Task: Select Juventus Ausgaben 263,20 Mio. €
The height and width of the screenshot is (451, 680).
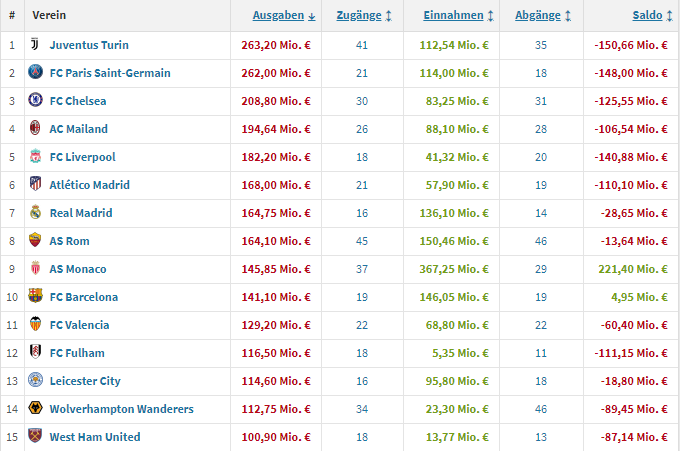Action: tap(276, 45)
